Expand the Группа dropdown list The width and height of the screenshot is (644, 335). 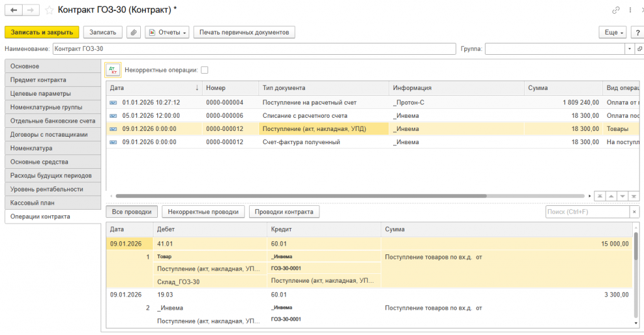pos(630,48)
